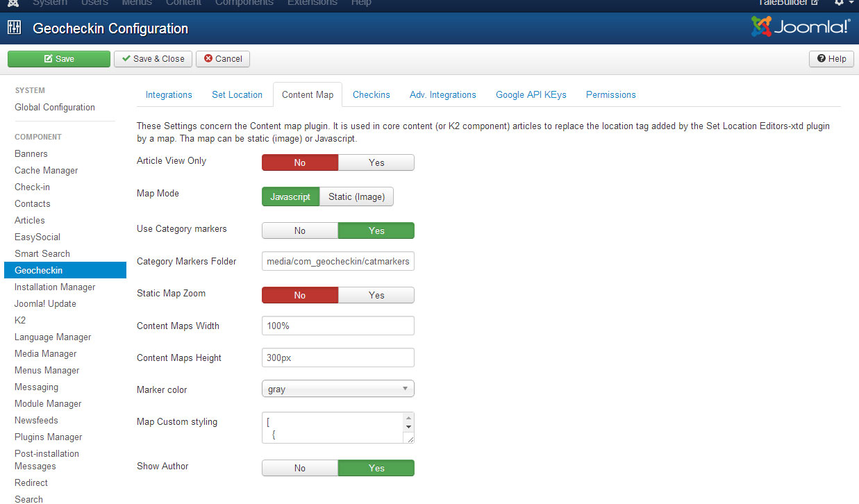859x504 pixels.
Task: Set Show Author to Yes
Action: (376, 468)
